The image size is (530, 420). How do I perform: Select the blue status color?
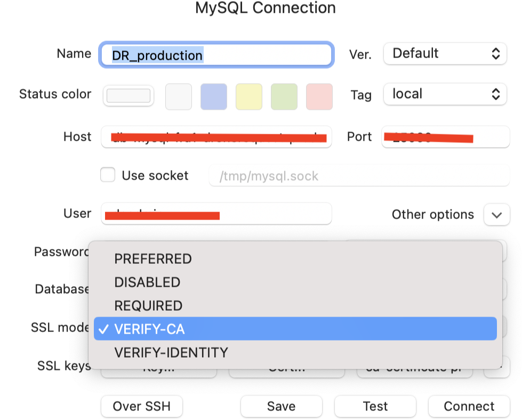pyautogui.click(x=213, y=96)
